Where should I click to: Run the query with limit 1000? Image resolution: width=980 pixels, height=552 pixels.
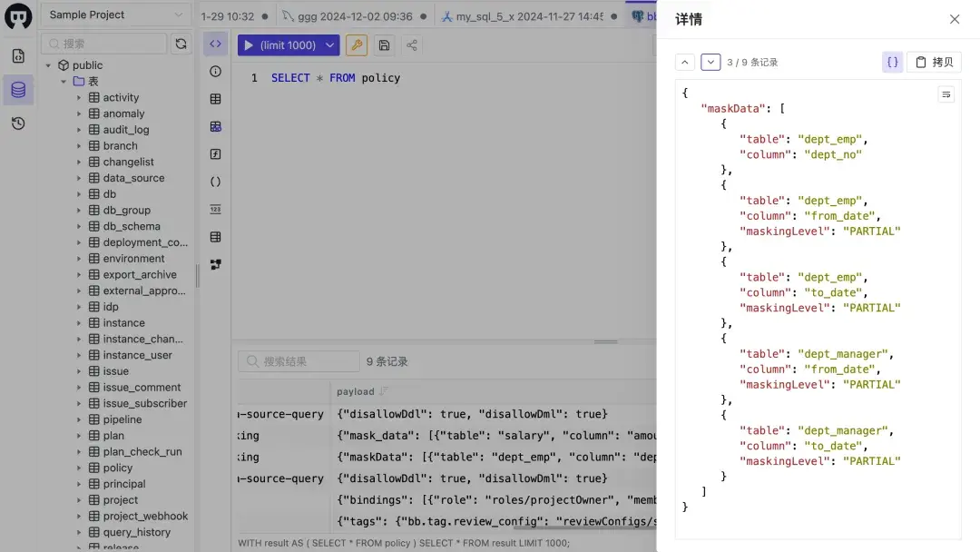click(x=279, y=45)
